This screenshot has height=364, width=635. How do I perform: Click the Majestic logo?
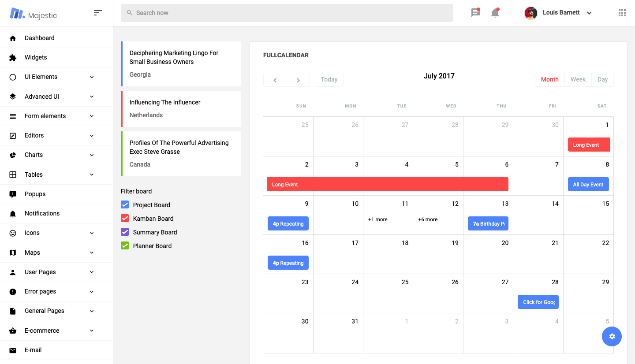click(34, 14)
